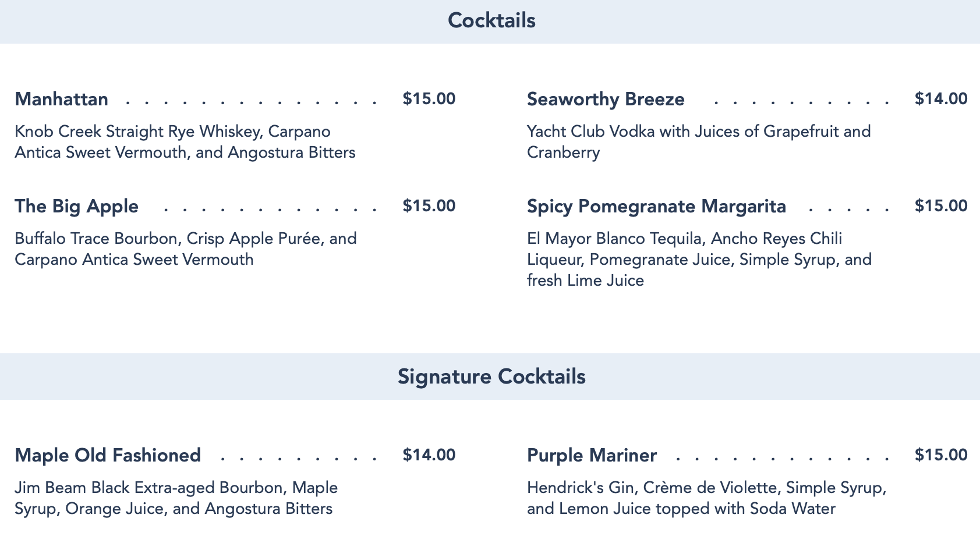
Task: Click the Knob Creek Rye Whiskey description
Action: 185,142
